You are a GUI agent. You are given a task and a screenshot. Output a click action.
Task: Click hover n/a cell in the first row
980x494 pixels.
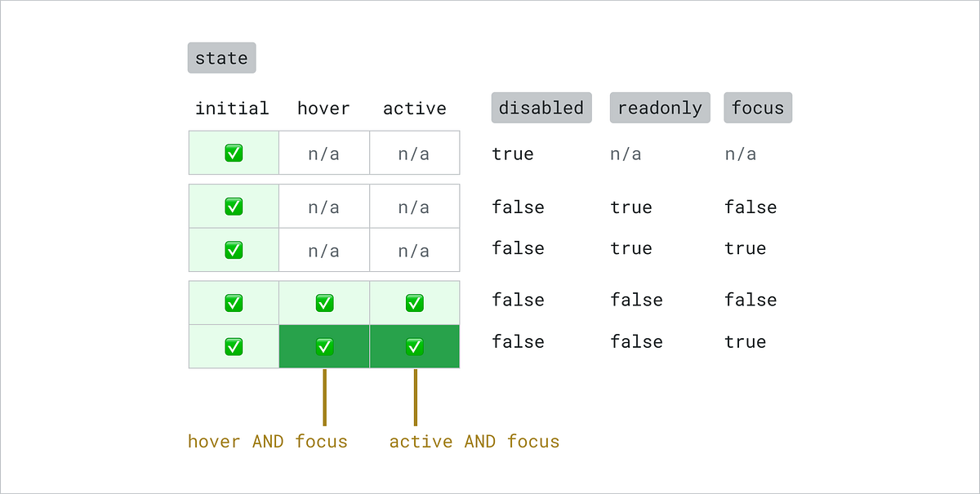tap(324, 153)
